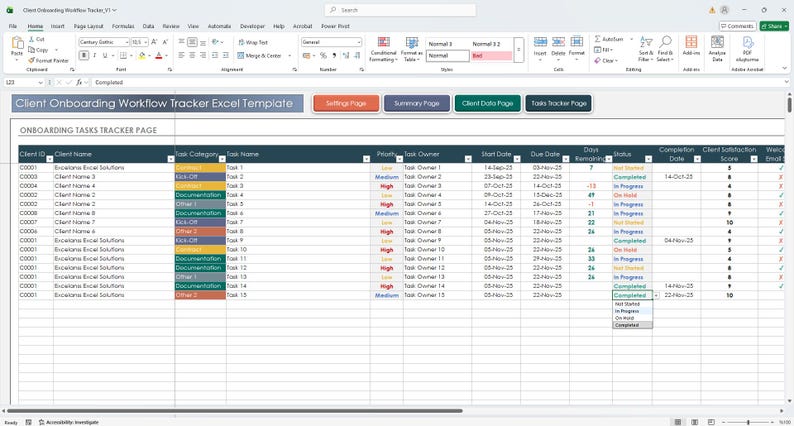Screen dimensions: 794x426
Task: Click the Share button
Action: point(774,26)
